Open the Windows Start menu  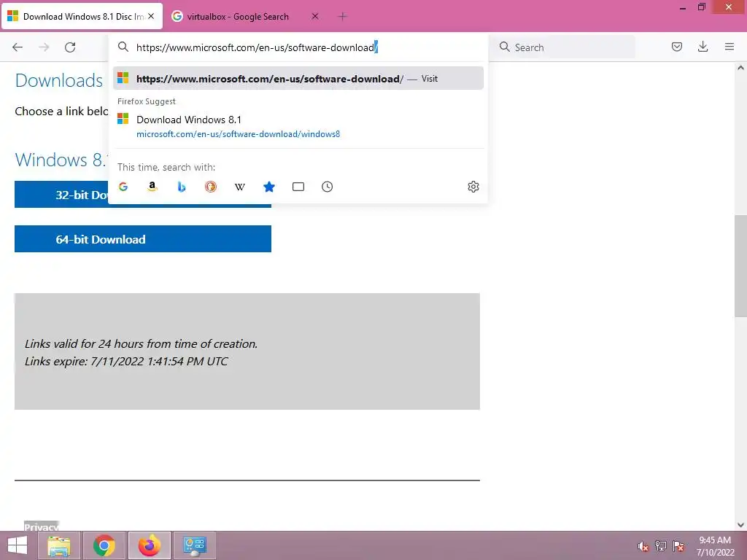click(18, 545)
